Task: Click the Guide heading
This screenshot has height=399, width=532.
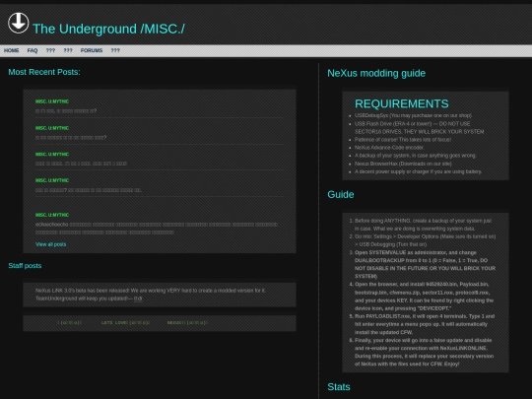Action: 341,194
